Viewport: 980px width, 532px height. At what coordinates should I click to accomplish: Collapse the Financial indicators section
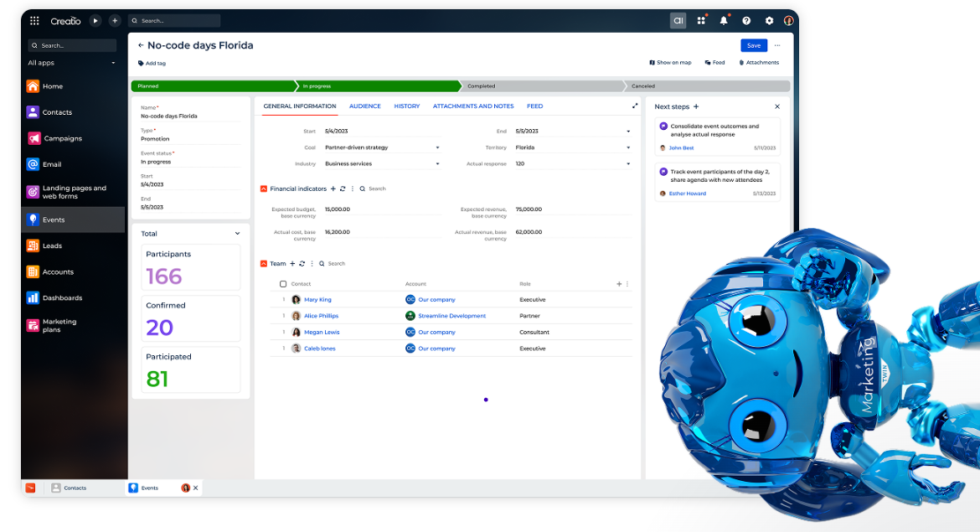tap(264, 189)
